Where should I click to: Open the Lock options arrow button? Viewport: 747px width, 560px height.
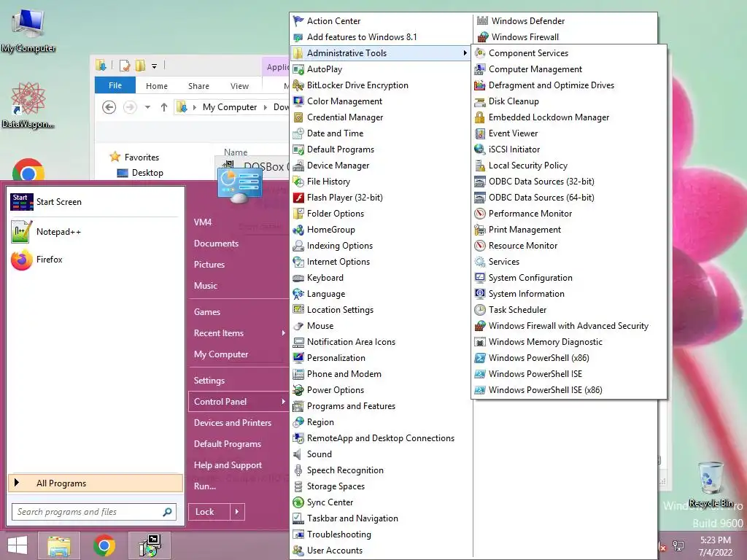[x=237, y=512]
